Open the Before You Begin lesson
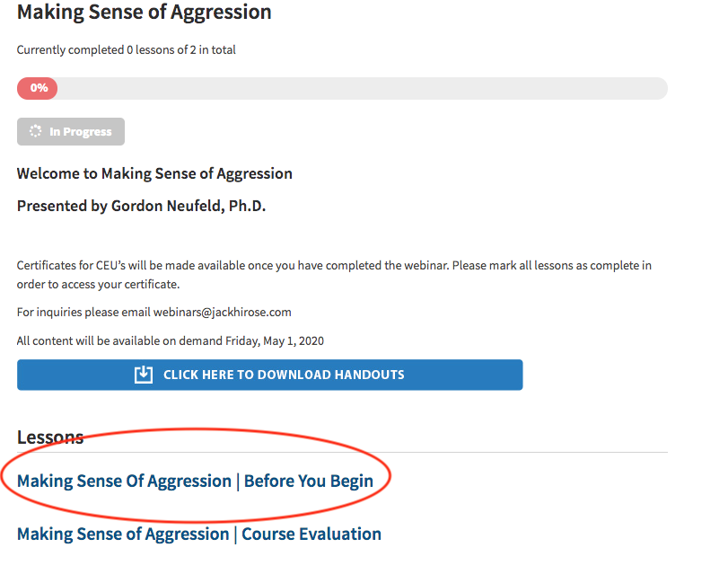 195,481
